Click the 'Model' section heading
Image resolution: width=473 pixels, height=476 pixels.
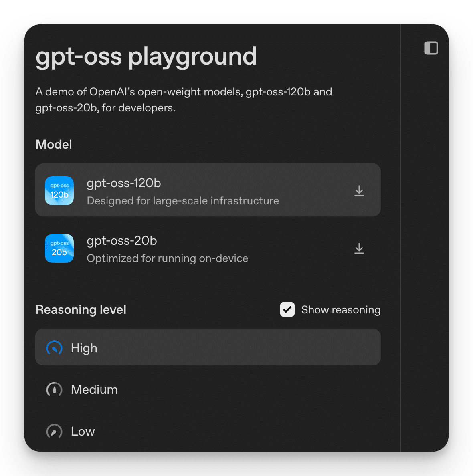click(x=54, y=144)
